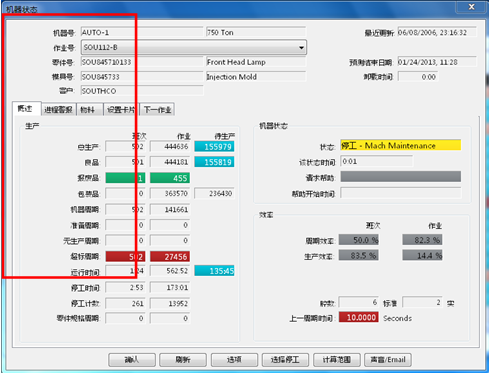Click the 计算范围 button
The width and height of the screenshot is (489, 373).
coord(337,360)
